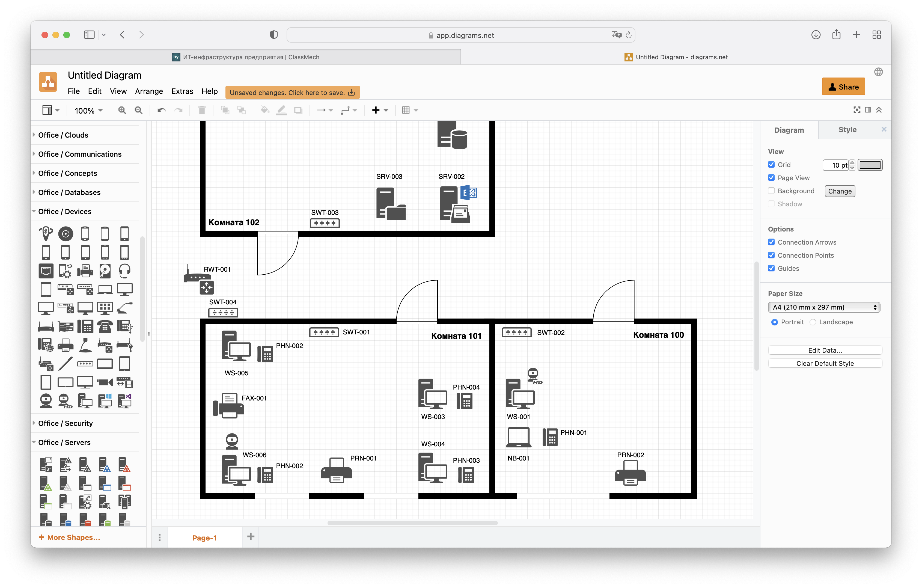Switch to the Diagram tab
This screenshot has width=922, height=588.
pyautogui.click(x=789, y=130)
